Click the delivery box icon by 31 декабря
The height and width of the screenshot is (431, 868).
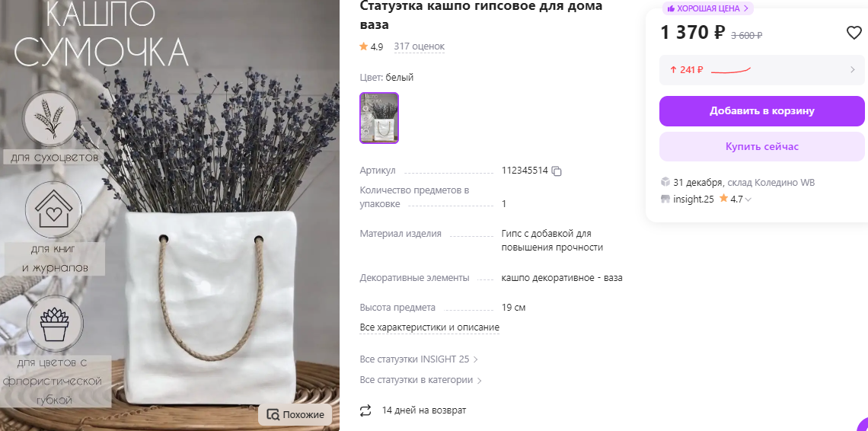tap(665, 182)
